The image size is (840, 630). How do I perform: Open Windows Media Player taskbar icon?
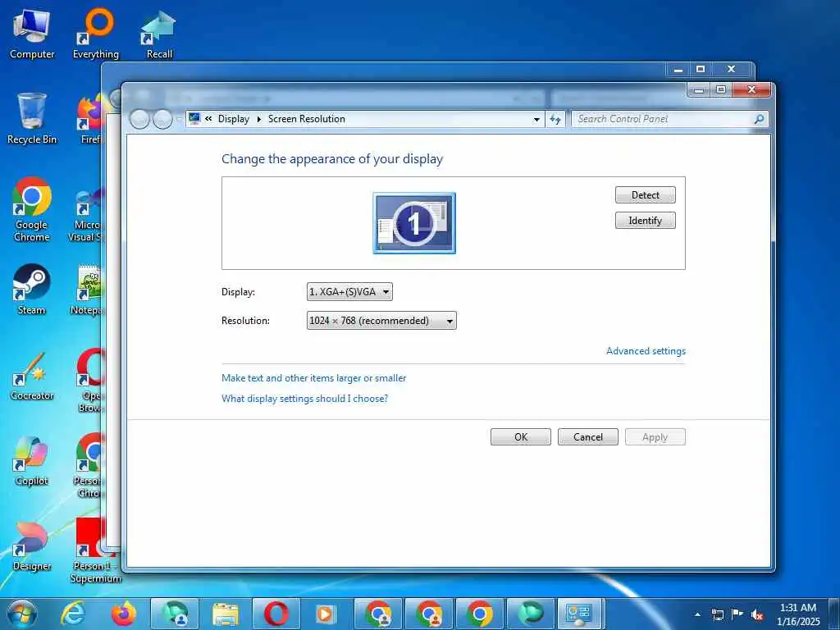click(x=326, y=614)
